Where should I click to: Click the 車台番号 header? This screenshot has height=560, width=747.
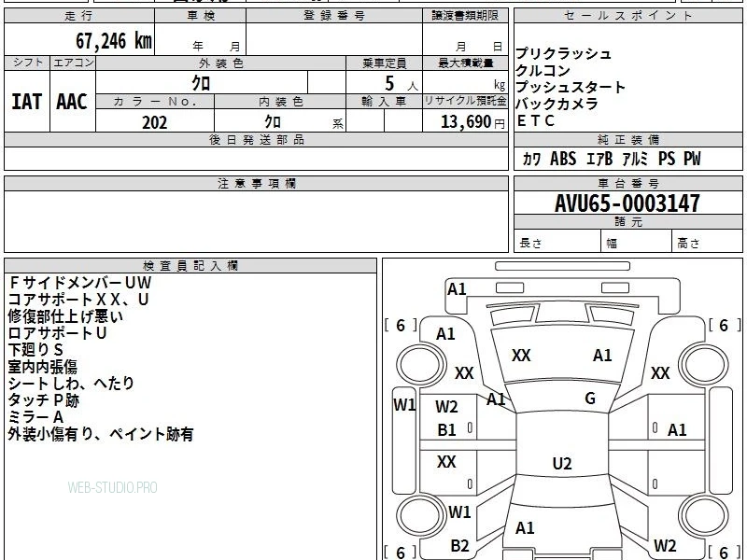pyautogui.click(x=627, y=184)
